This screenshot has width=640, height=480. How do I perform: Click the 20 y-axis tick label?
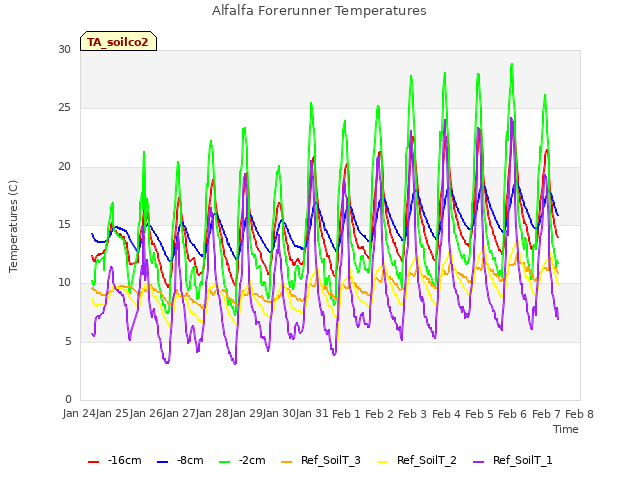click(x=64, y=167)
